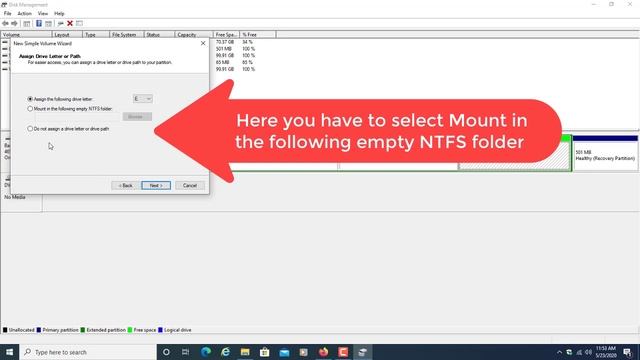Open the blue Help toolbar icon

pyautogui.click(x=39, y=24)
